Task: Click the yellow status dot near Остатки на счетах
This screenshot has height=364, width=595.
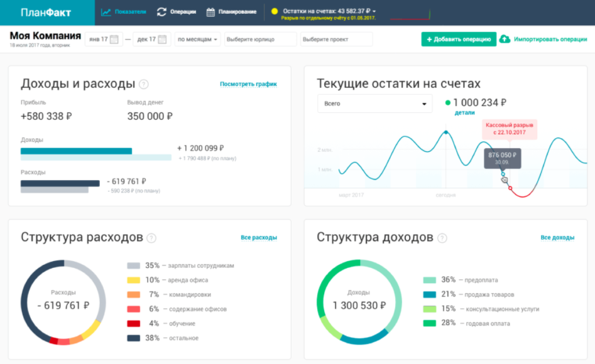Action: pos(275,11)
